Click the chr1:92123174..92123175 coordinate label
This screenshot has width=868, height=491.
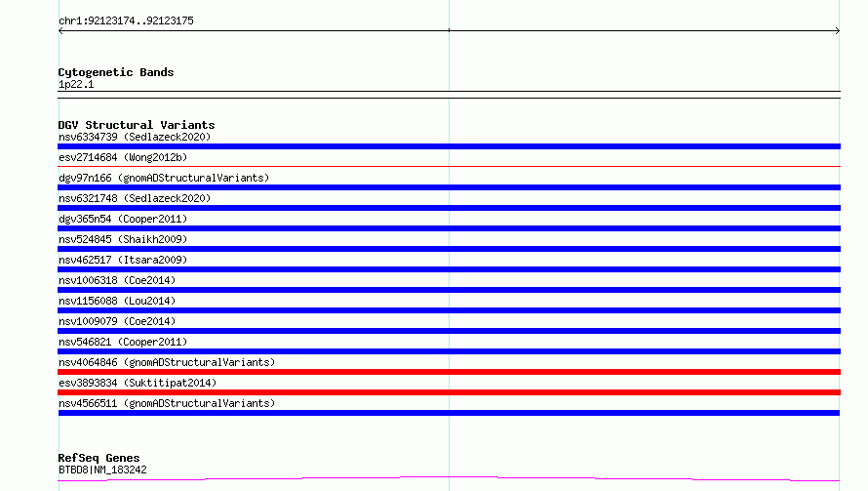[126, 21]
